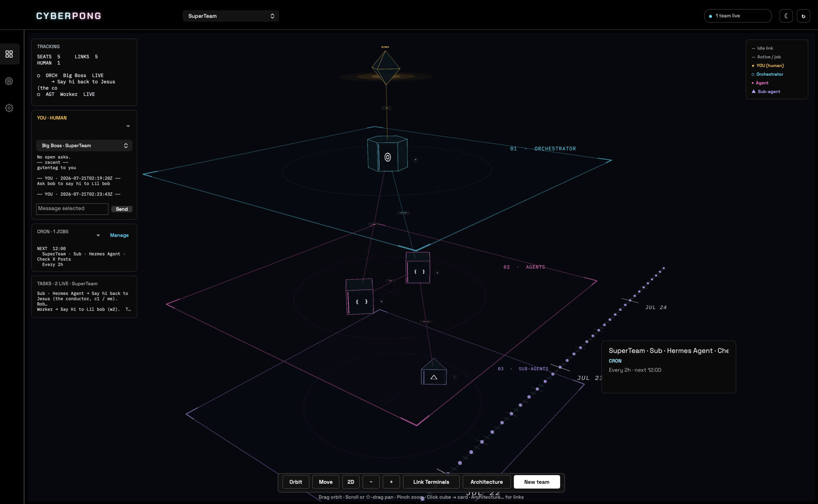
Task: Click the JUL 23 timeline marker
Action: [x=589, y=378]
